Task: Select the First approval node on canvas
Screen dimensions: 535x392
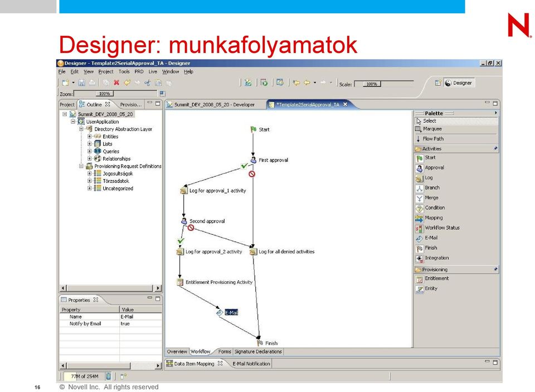Action: [270, 160]
